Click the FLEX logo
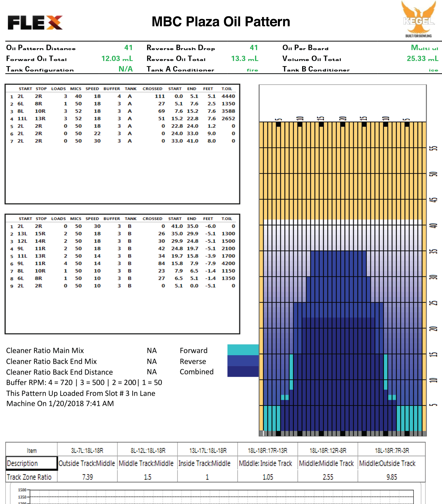 tap(35, 23)
